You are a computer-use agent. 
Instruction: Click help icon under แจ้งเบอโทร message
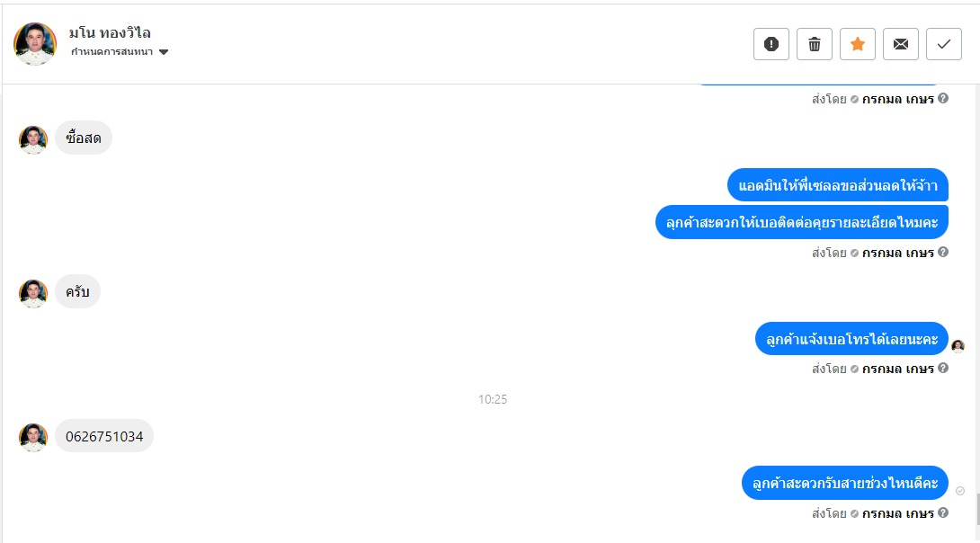click(943, 368)
